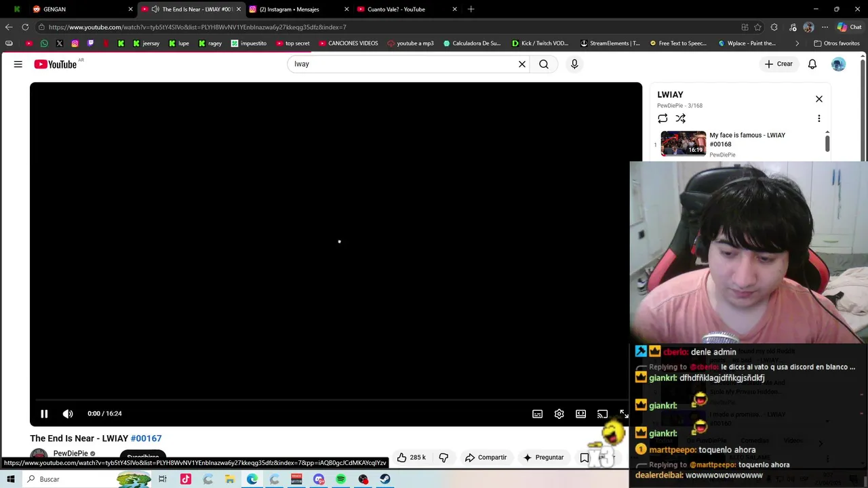Add page to favorites star
The width and height of the screenshot is (868, 488).
click(x=757, y=27)
